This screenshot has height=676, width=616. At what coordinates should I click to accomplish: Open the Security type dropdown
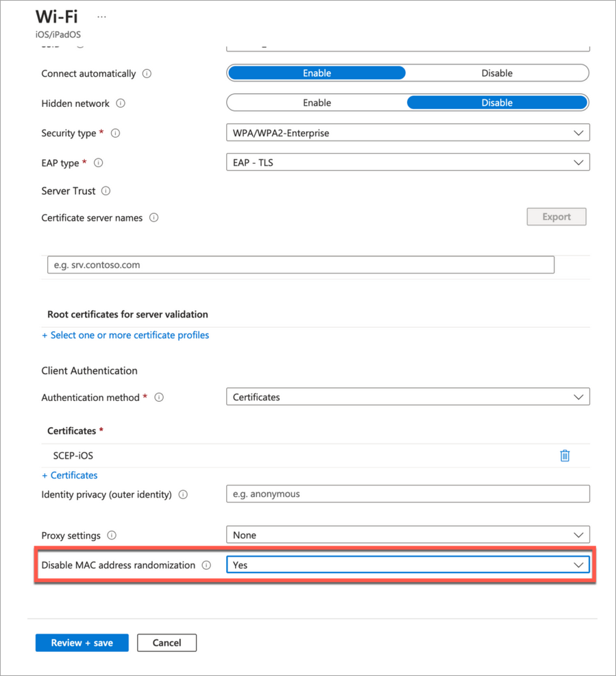[408, 133]
